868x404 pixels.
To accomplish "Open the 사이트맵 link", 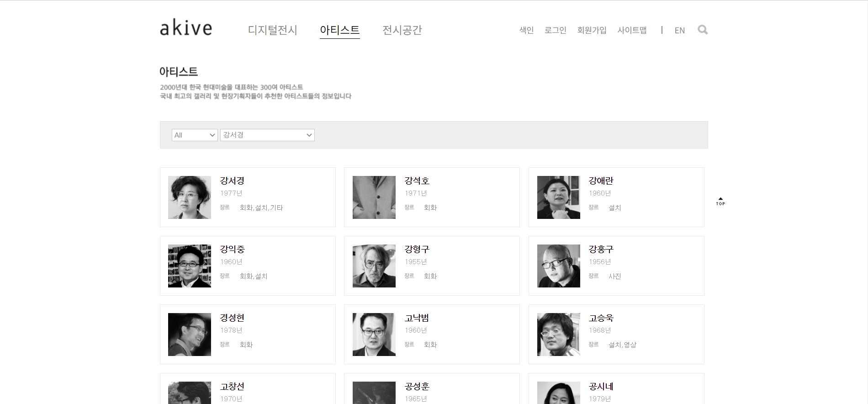I will pos(632,30).
